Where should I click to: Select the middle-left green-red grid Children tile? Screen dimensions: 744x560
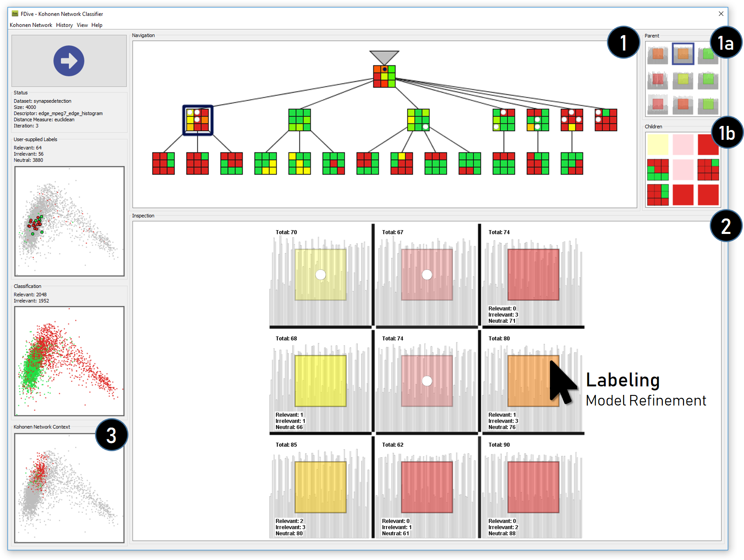click(x=658, y=170)
